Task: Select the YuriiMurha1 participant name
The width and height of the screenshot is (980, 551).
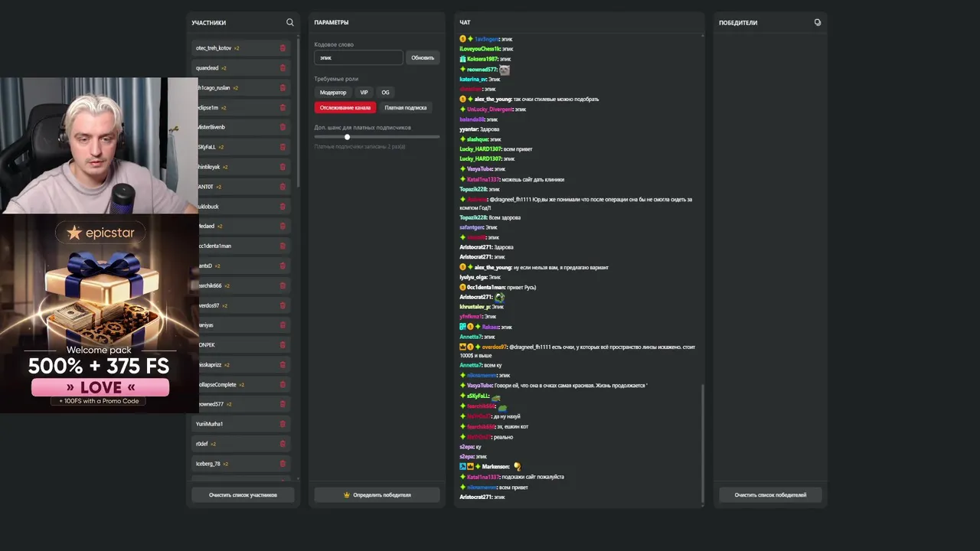Action: click(210, 424)
